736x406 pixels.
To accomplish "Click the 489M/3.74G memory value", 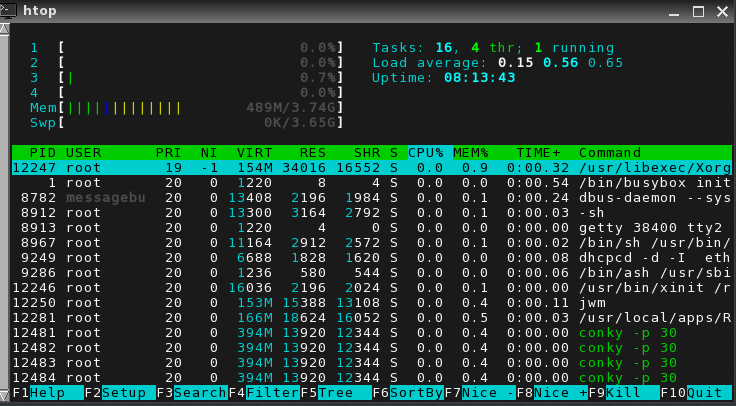I will coord(291,108).
